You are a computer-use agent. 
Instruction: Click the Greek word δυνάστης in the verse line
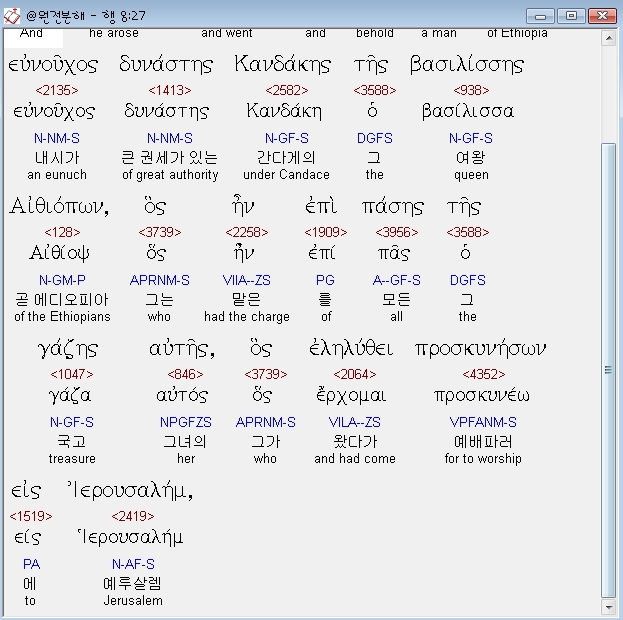pyautogui.click(x=166, y=64)
